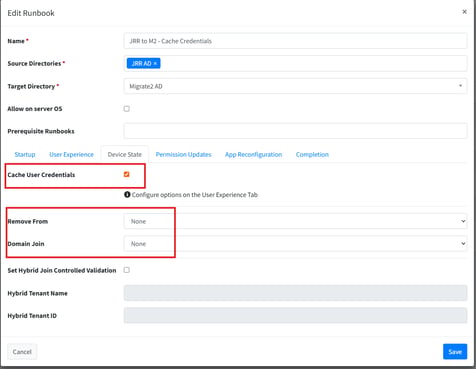Select the Device State tab
The height and width of the screenshot is (369, 476).
125,154
